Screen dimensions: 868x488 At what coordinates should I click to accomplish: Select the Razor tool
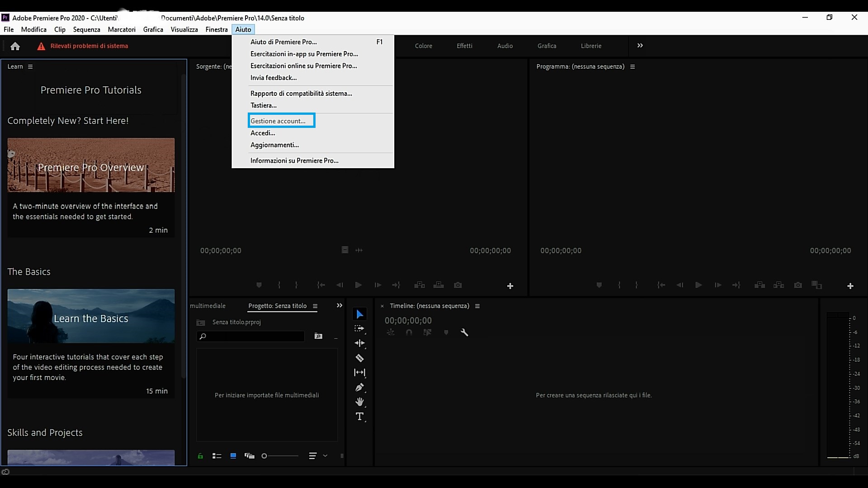point(359,358)
